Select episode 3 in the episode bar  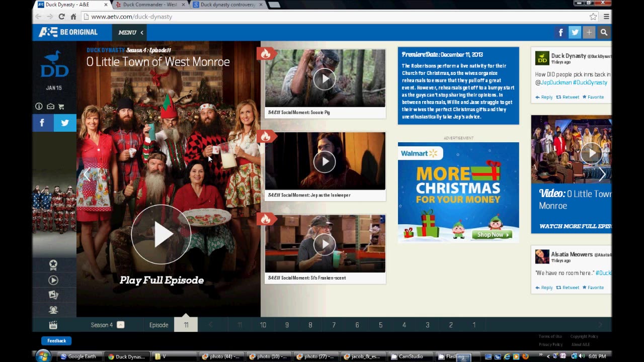tap(428, 325)
